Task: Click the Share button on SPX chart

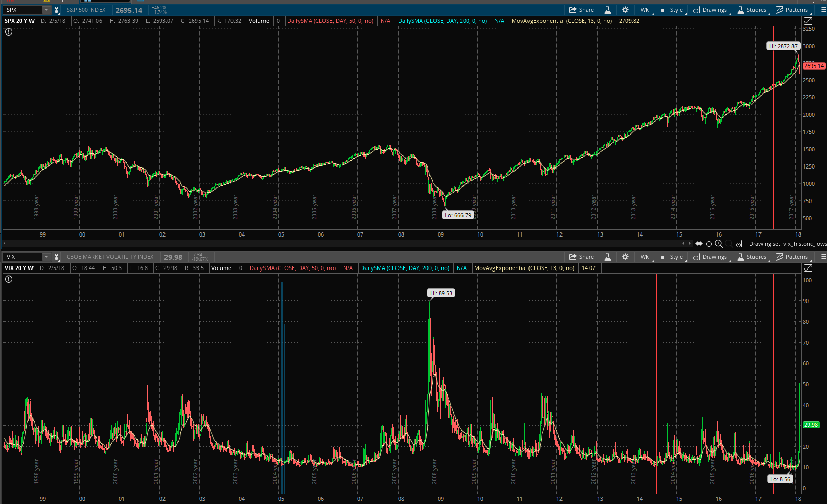Action: pyautogui.click(x=581, y=10)
